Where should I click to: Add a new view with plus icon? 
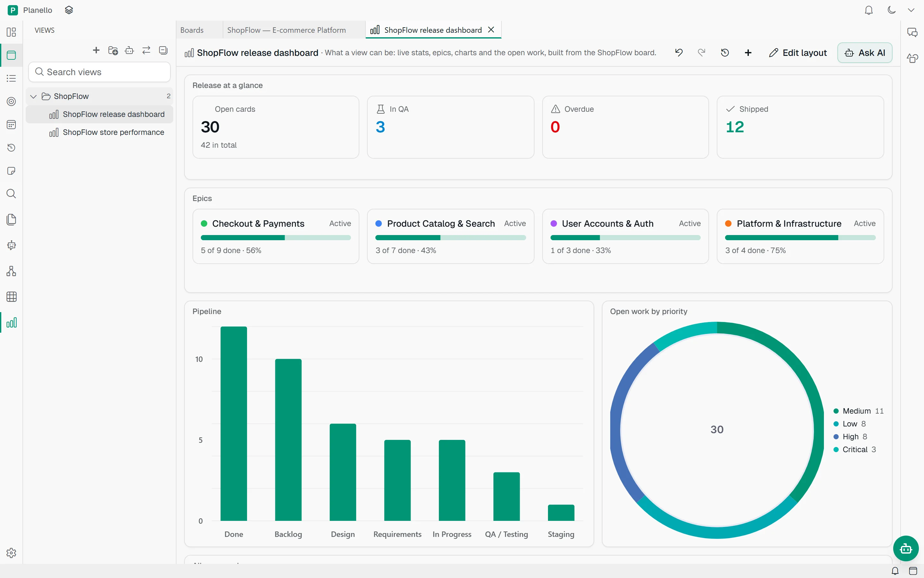coord(96,50)
